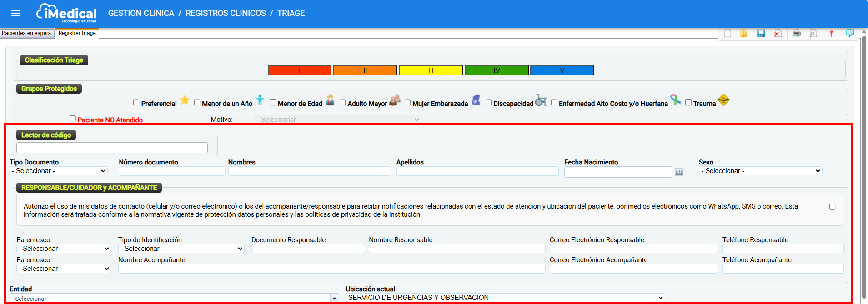Click the delete document red X icon

click(x=778, y=33)
